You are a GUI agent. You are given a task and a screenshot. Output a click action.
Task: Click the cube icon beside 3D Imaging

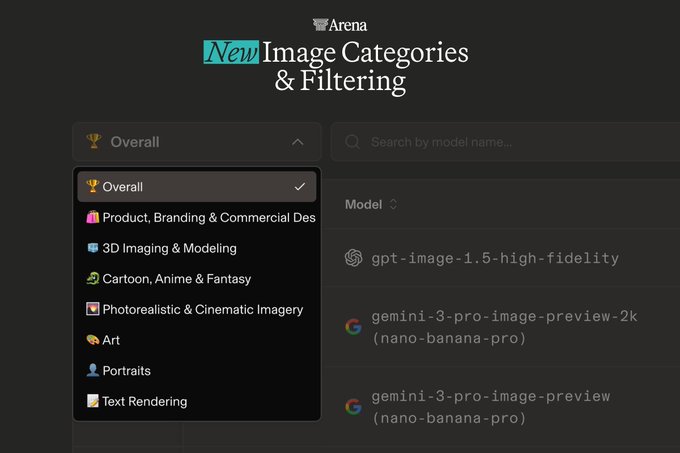point(92,248)
